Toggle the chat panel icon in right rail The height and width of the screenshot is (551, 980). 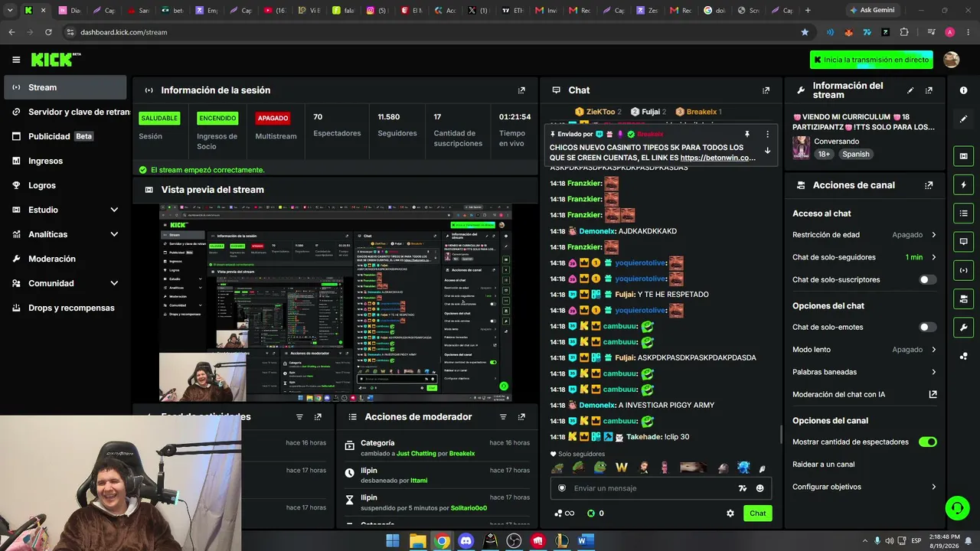[x=963, y=241]
